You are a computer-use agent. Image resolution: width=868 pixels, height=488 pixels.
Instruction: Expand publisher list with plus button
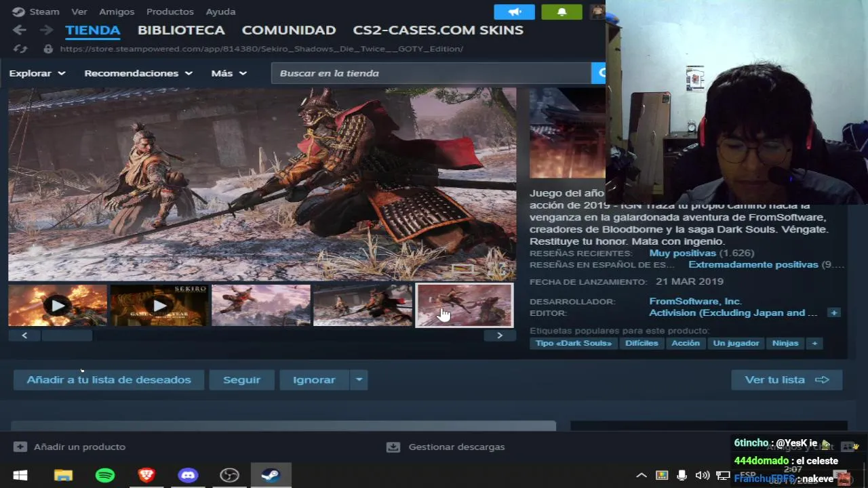833,312
